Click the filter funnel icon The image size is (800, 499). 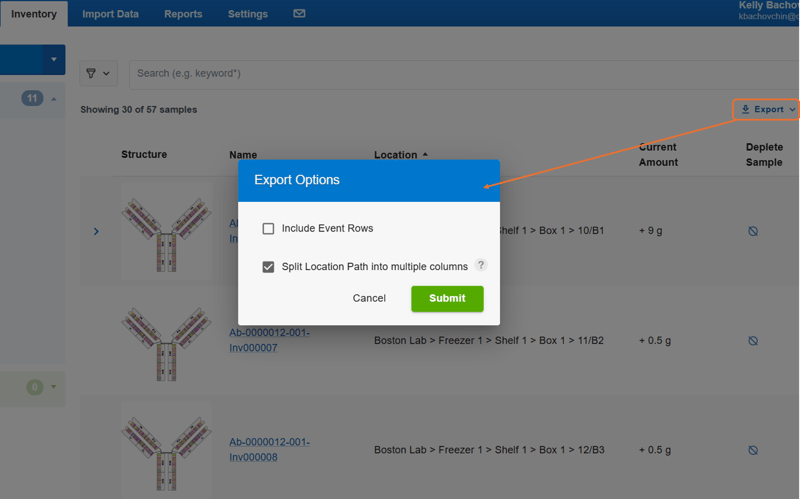click(91, 73)
